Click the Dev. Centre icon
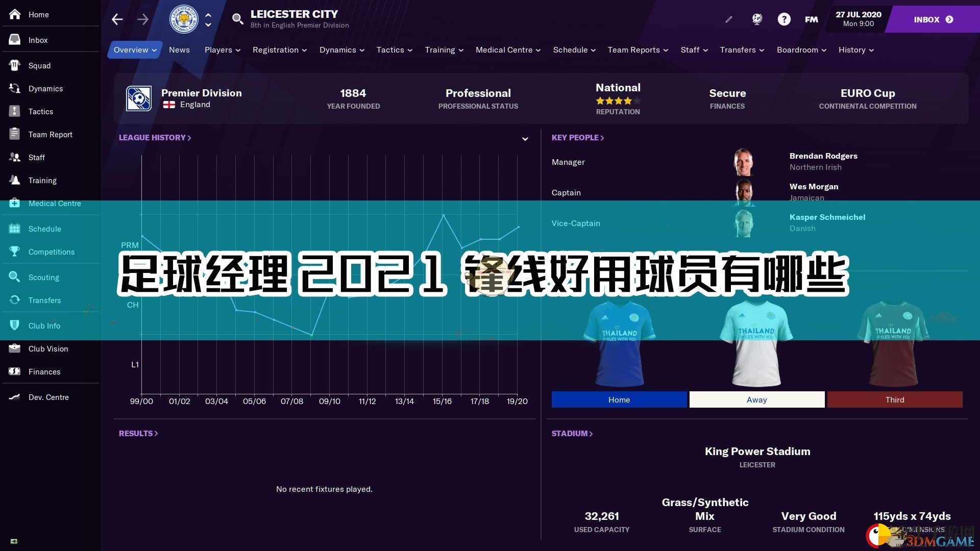 pos(15,397)
